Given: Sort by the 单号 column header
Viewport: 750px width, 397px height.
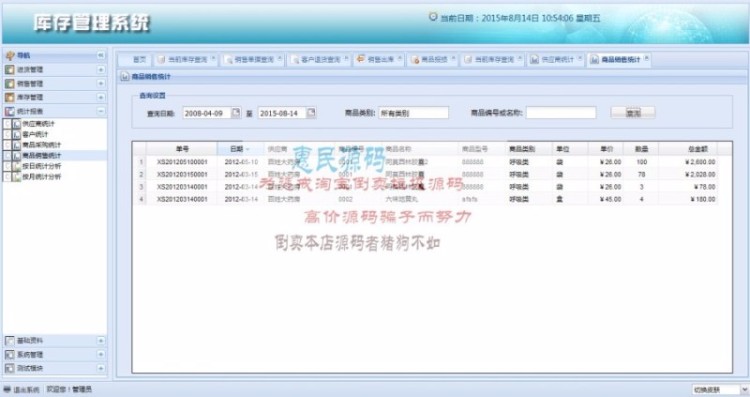Looking at the screenshot, I should 182,149.
